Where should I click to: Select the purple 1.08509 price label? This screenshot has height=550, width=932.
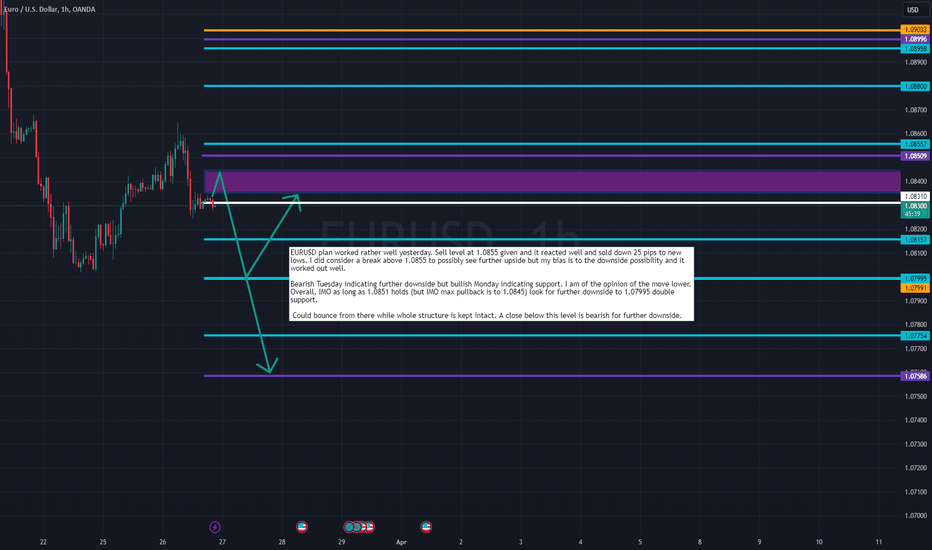[915, 156]
